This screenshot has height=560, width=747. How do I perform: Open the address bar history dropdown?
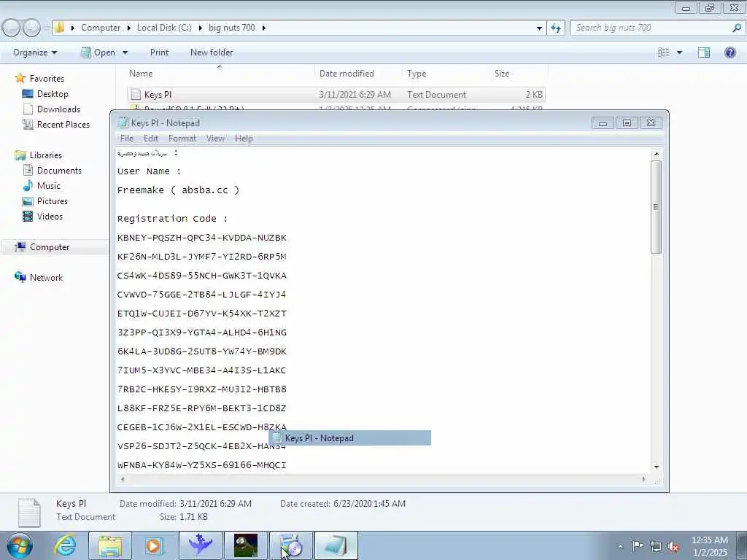click(x=539, y=28)
